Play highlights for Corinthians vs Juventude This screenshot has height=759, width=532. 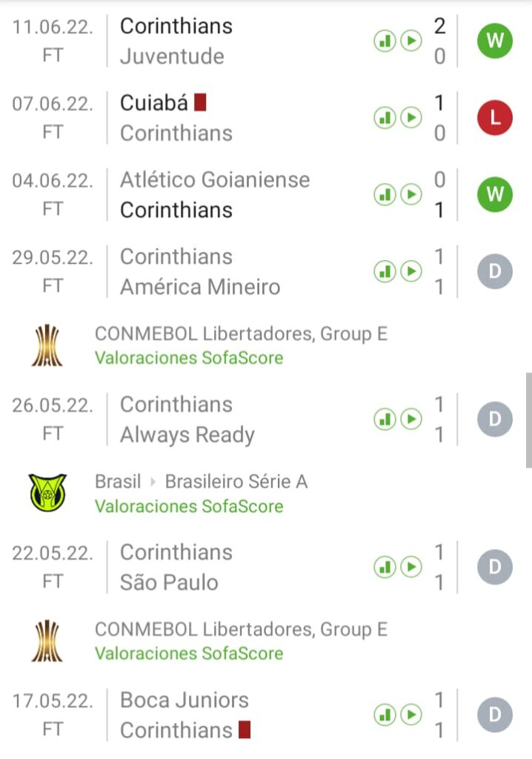pos(411,41)
